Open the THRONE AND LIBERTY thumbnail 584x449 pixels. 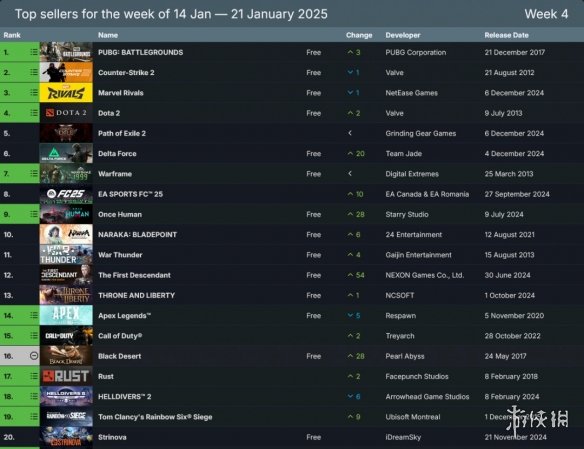pyautogui.click(x=66, y=295)
